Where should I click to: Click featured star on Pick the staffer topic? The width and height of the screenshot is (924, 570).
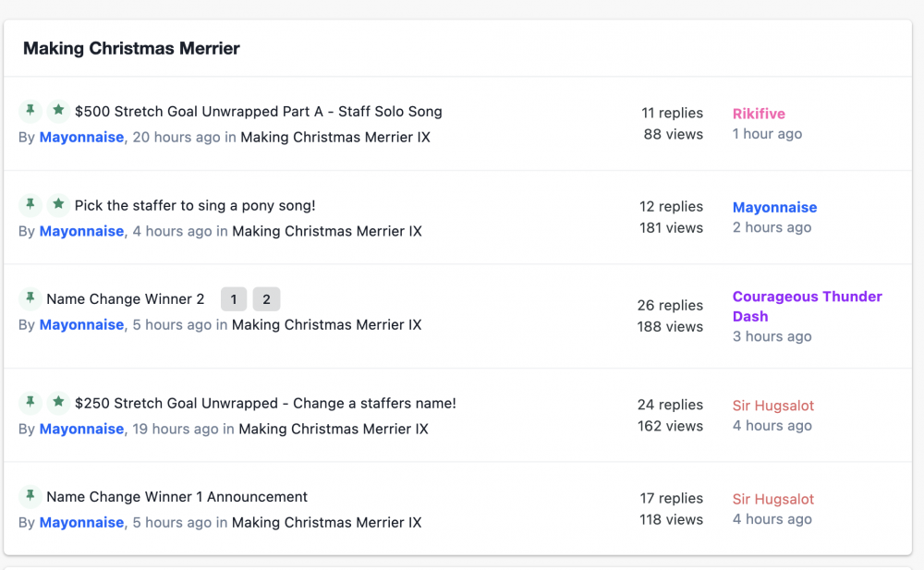coord(58,204)
